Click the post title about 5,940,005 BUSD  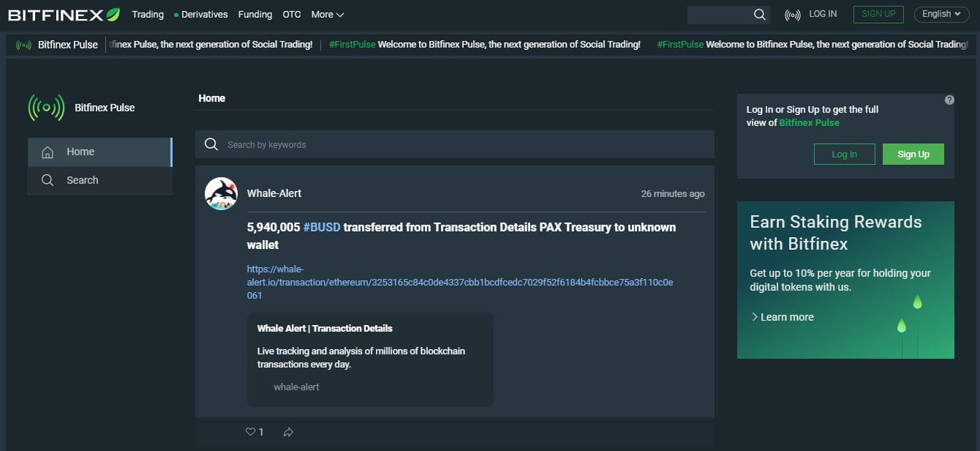461,236
